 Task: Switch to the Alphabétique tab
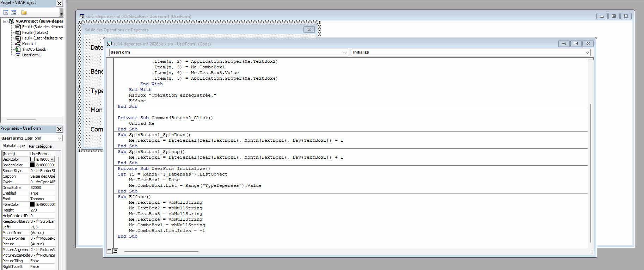point(14,146)
